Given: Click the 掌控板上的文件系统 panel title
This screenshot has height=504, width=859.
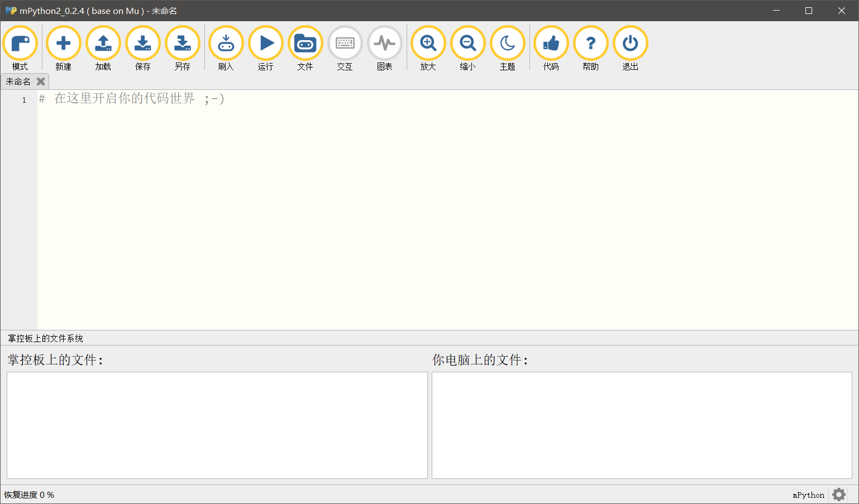Looking at the screenshot, I should (45, 338).
